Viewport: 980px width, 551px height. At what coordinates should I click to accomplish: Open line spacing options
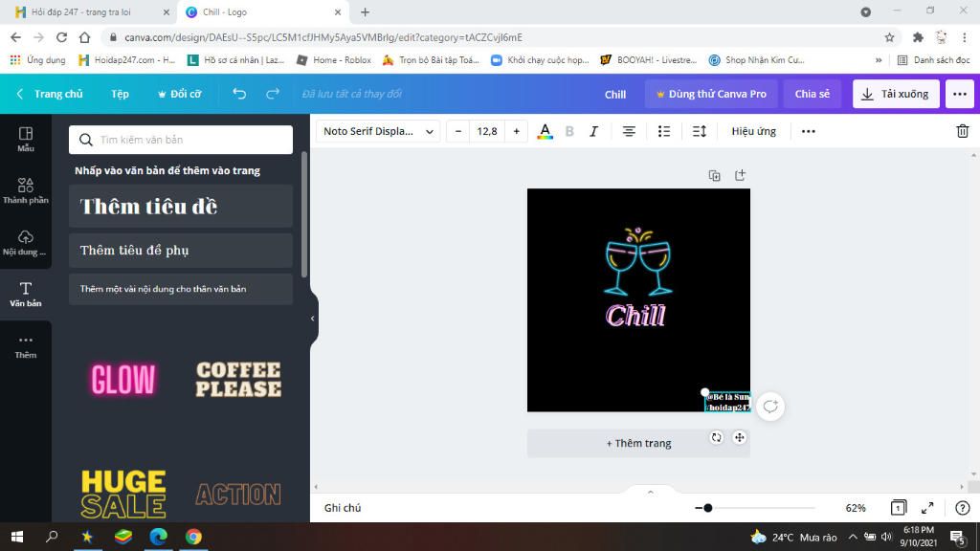[x=700, y=131]
